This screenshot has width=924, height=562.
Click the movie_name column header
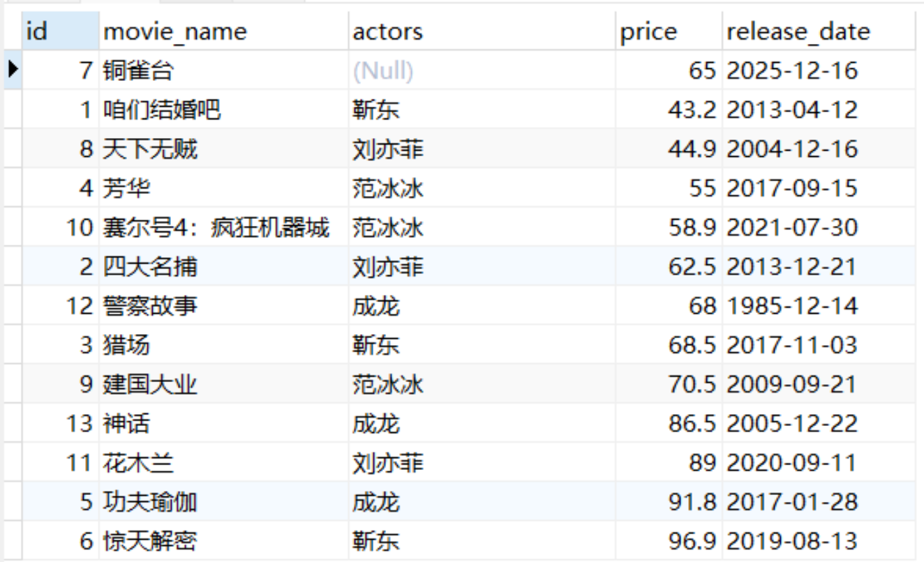click(223, 31)
